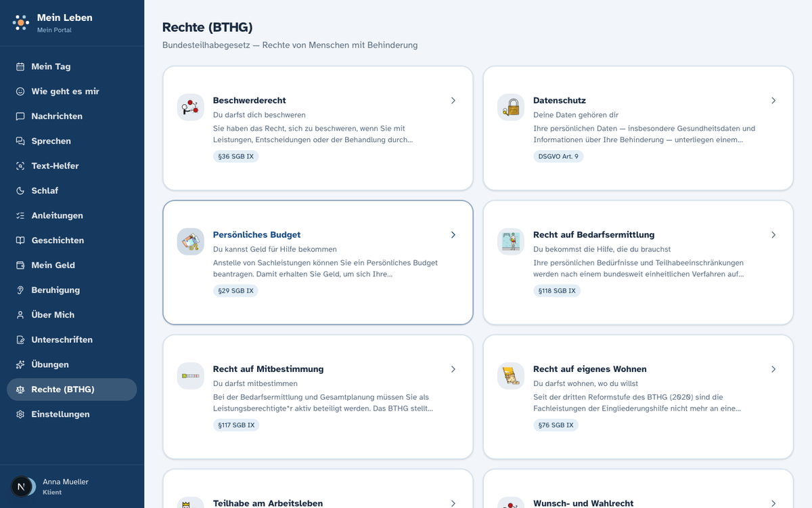Click the Rechte (BTHG) page heading
812x508 pixels.
(x=207, y=27)
